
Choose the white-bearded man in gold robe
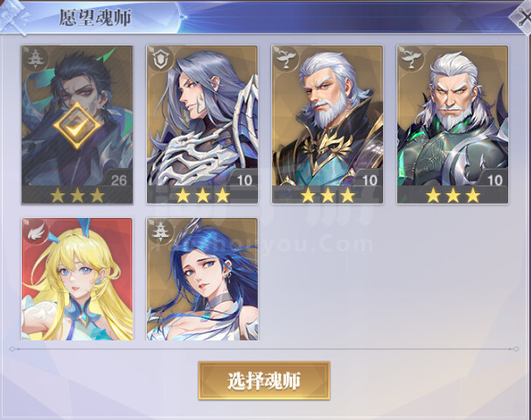327,125
